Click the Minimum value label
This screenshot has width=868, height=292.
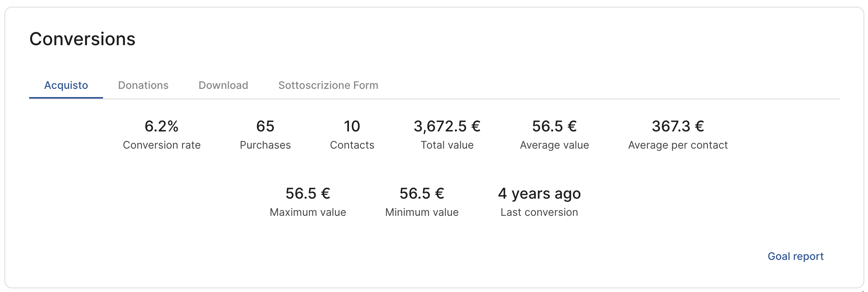422,212
